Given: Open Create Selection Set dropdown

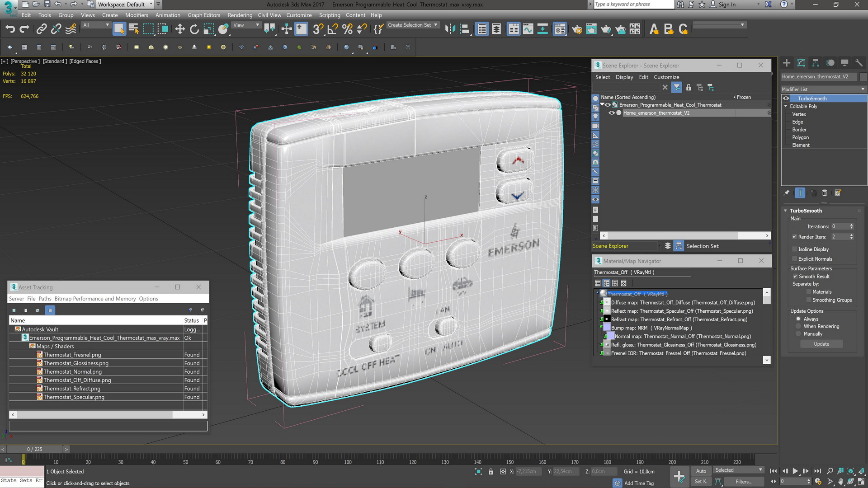Looking at the screenshot, I should pos(413,25).
